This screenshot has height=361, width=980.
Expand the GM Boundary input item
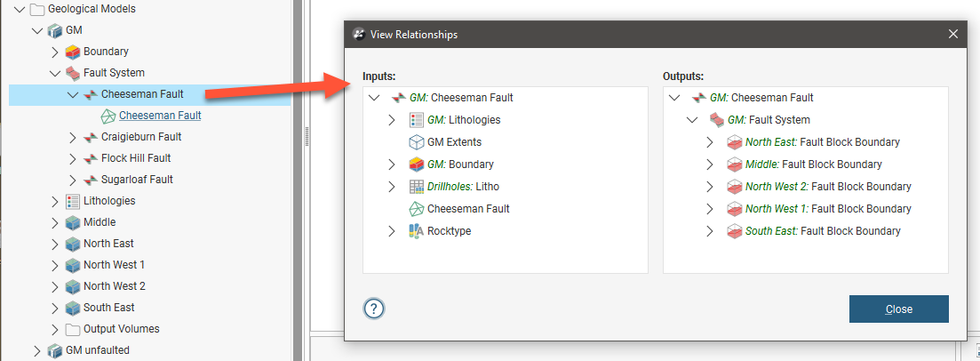[x=392, y=164]
